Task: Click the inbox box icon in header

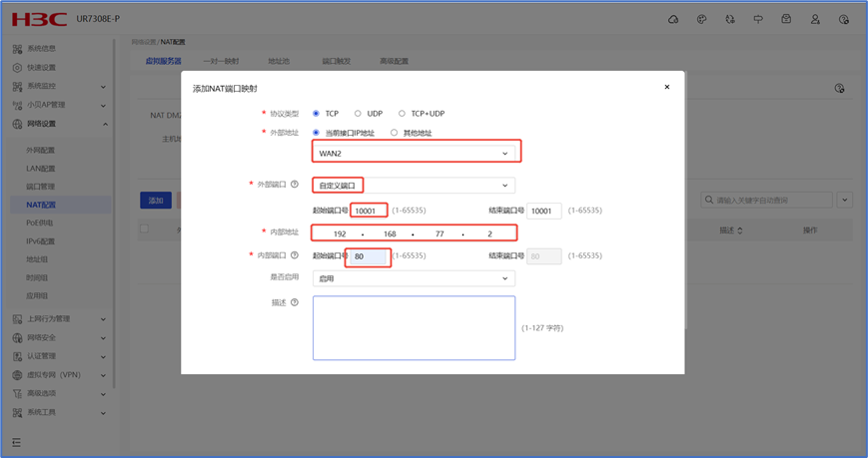Action: pos(786,19)
